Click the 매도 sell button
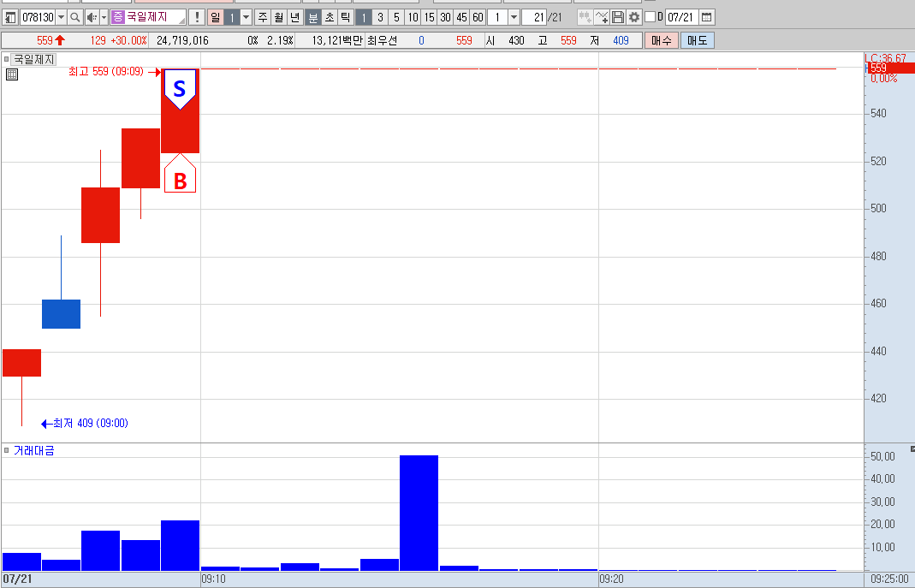This screenshot has height=588, width=915. [x=698, y=40]
